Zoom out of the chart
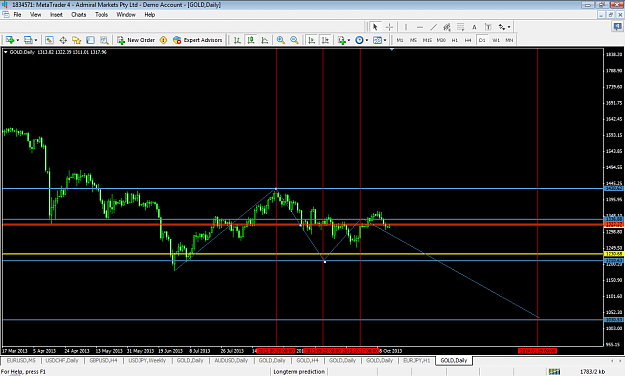 (294, 40)
